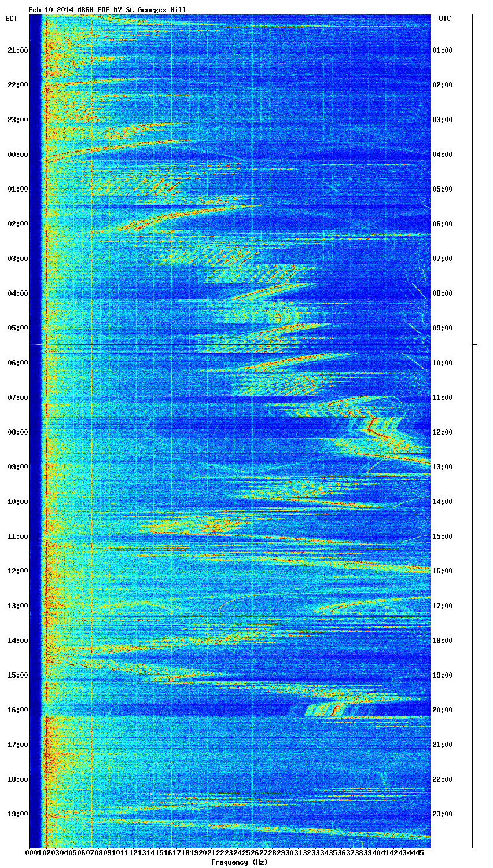
Task: Select the 03:00 label on the ECT axis
Action: pyautogui.click(x=18, y=259)
